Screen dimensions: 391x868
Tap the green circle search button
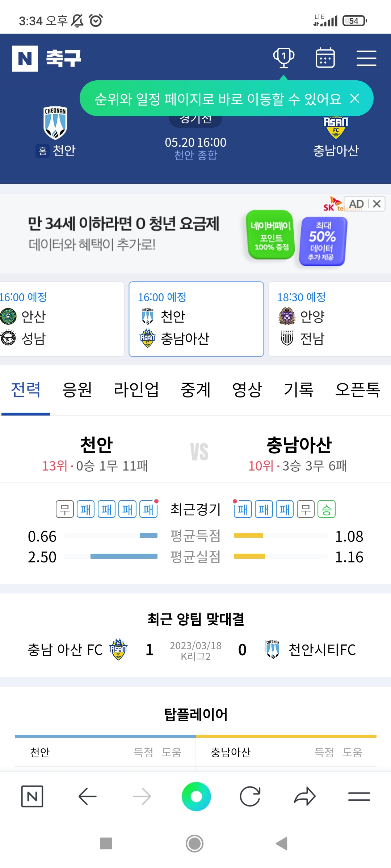[x=196, y=796]
